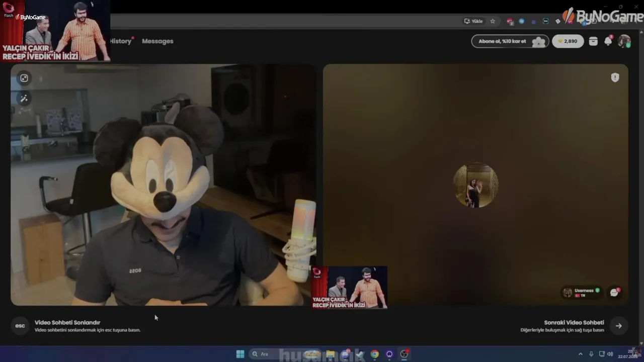Show hidden system tray icons

click(x=580, y=354)
